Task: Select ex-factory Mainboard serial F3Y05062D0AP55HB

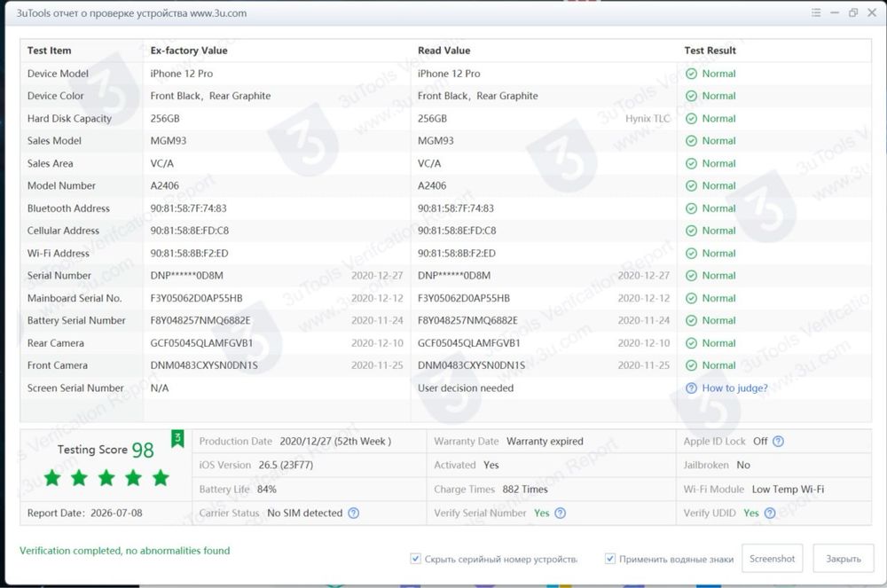Action: click(x=196, y=298)
